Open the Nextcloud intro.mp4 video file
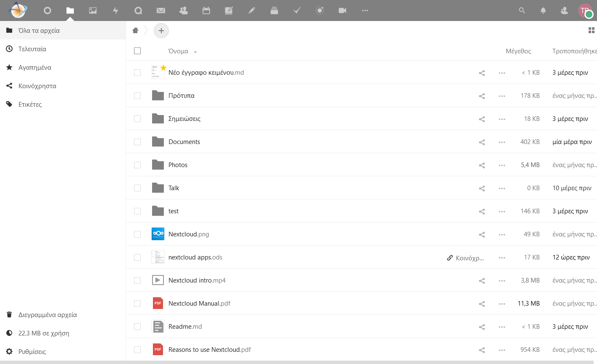 coord(197,280)
